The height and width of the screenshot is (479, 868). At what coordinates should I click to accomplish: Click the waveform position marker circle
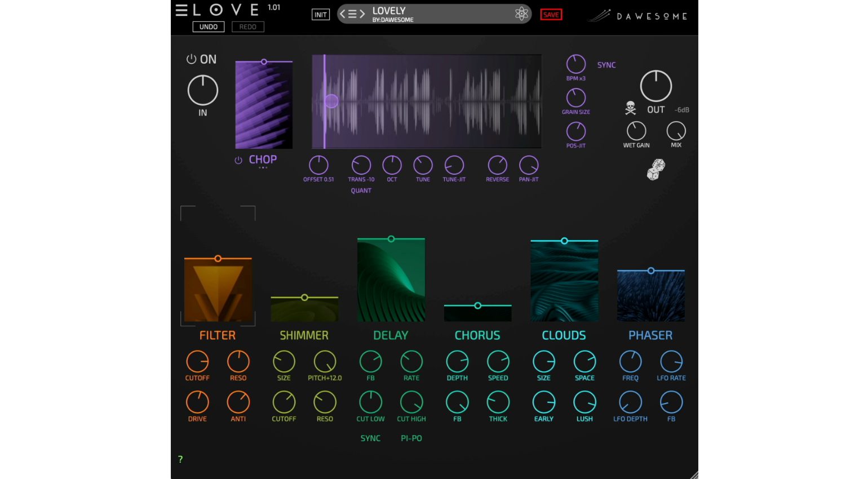click(332, 101)
